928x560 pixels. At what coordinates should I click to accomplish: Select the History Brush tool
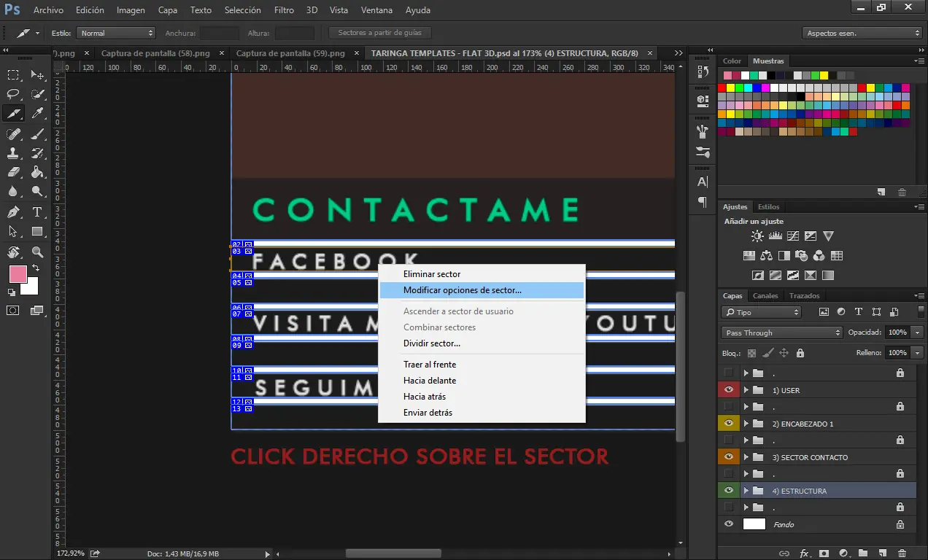point(37,153)
